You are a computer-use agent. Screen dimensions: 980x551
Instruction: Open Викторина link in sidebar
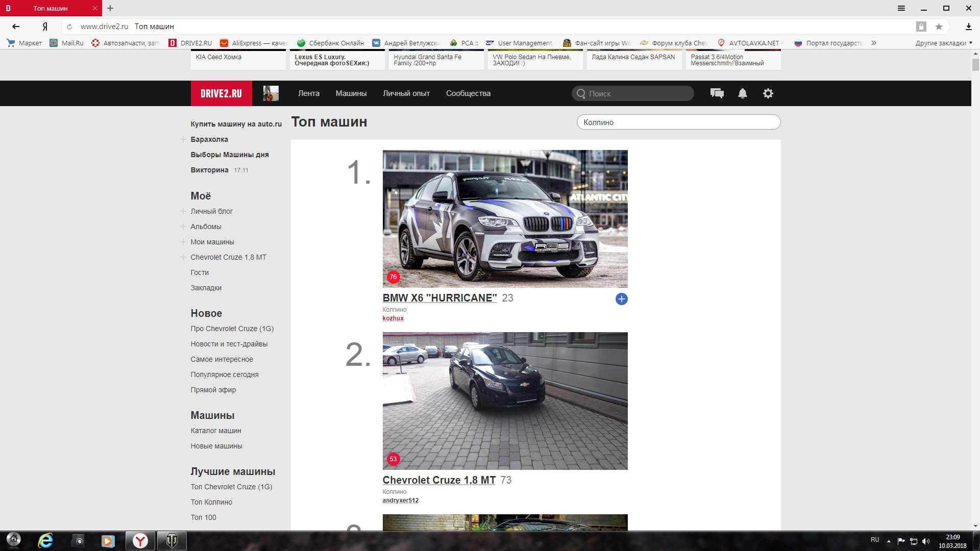(209, 170)
